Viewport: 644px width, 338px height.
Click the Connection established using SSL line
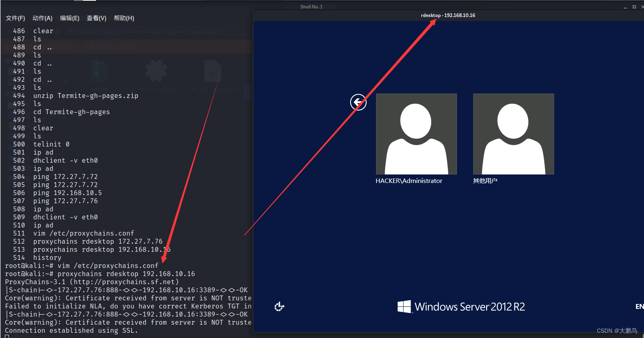tap(72, 331)
